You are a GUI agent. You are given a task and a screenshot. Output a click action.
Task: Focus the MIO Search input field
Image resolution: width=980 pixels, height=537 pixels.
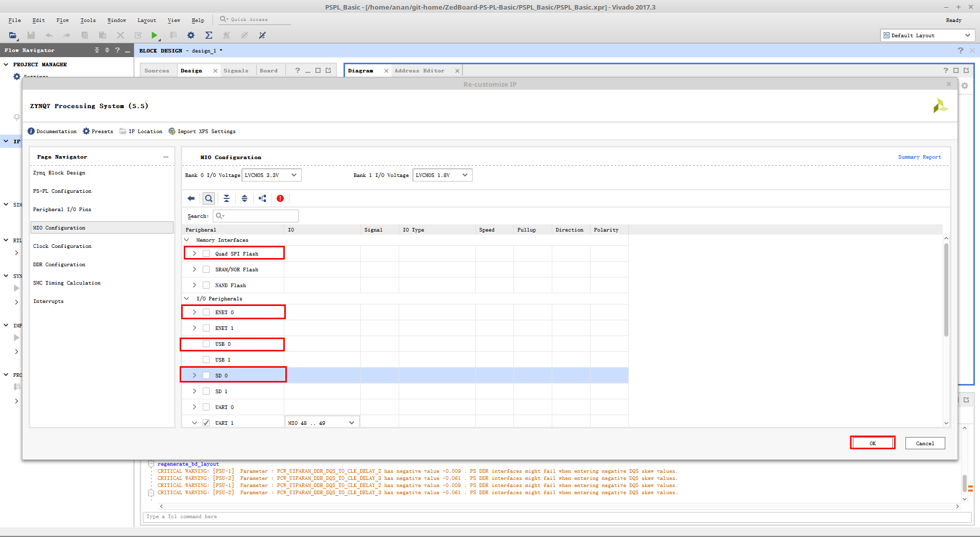[256, 216]
